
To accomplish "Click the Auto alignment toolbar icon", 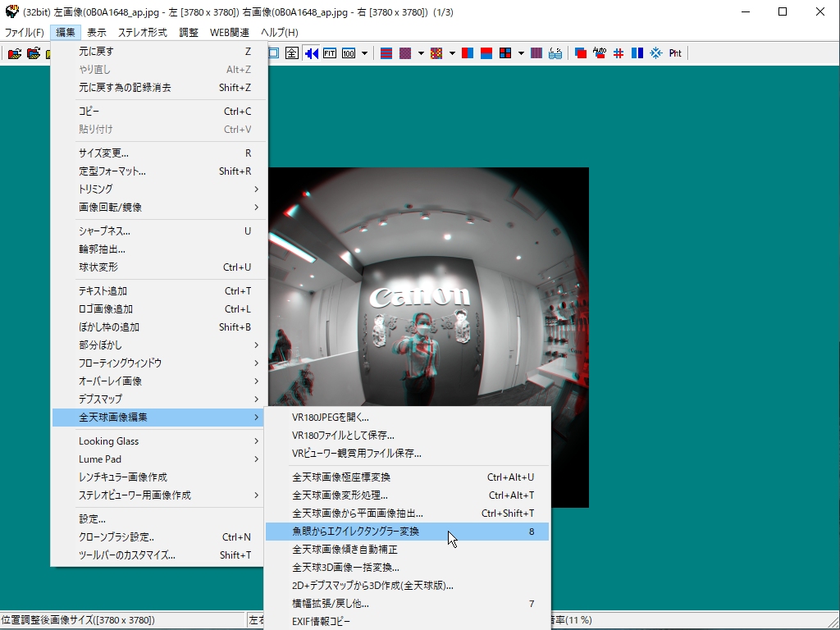I will click(x=600, y=53).
